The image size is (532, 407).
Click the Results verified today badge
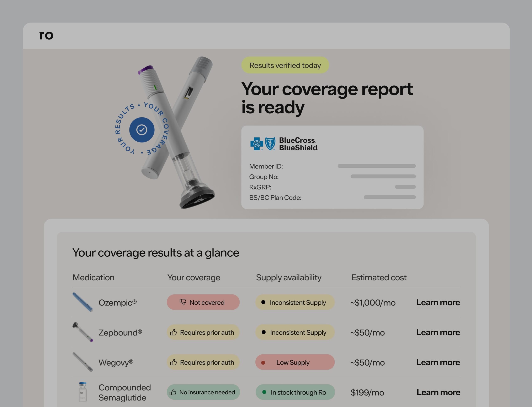point(285,65)
